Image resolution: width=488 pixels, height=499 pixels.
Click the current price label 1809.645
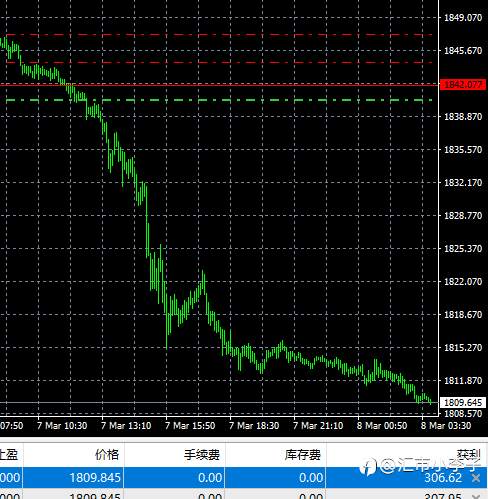(463, 403)
